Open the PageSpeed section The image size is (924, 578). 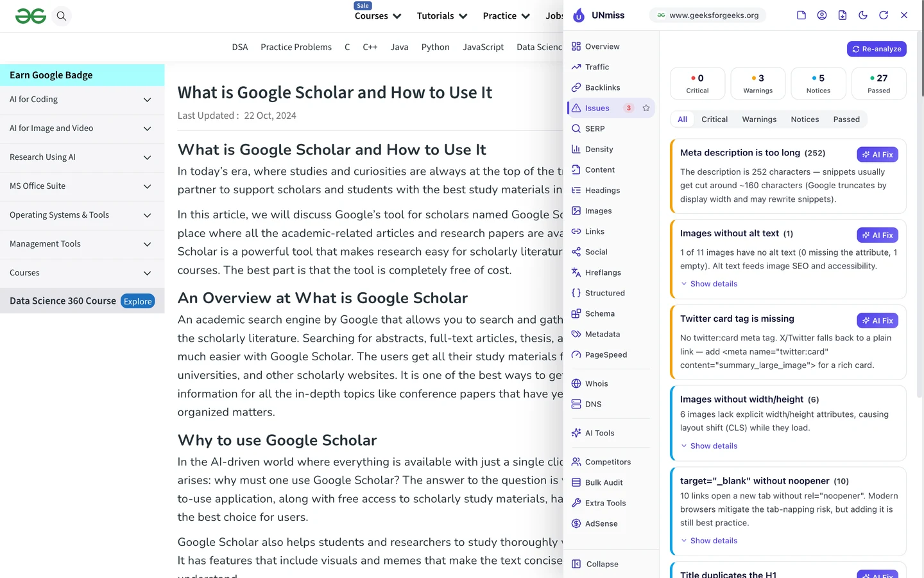click(x=611, y=355)
